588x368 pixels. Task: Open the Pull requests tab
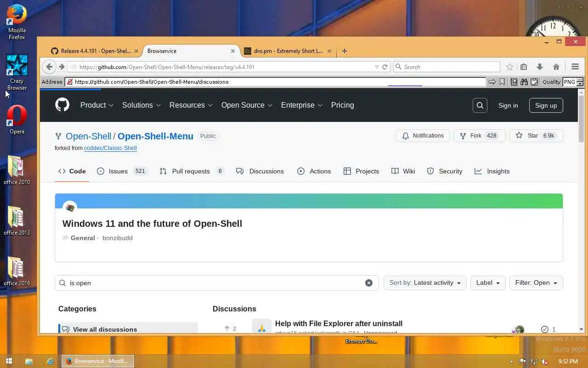coord(192,171)
